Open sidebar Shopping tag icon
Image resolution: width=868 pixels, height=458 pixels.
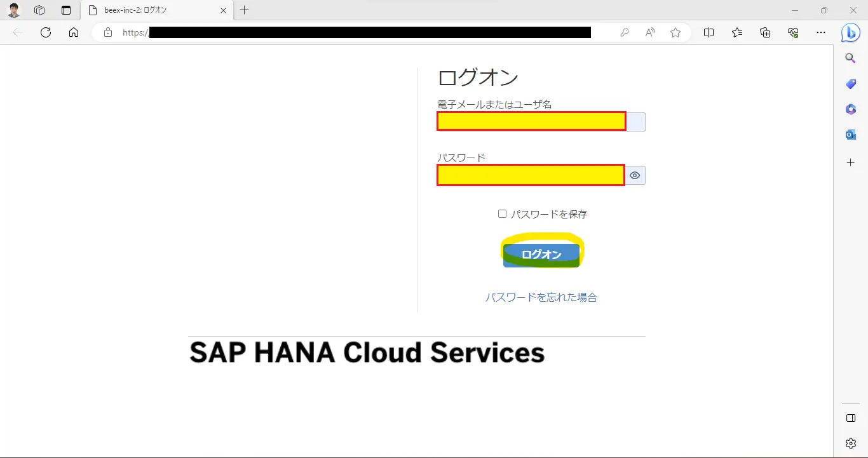pyautogui.click(x=851, y=84)
